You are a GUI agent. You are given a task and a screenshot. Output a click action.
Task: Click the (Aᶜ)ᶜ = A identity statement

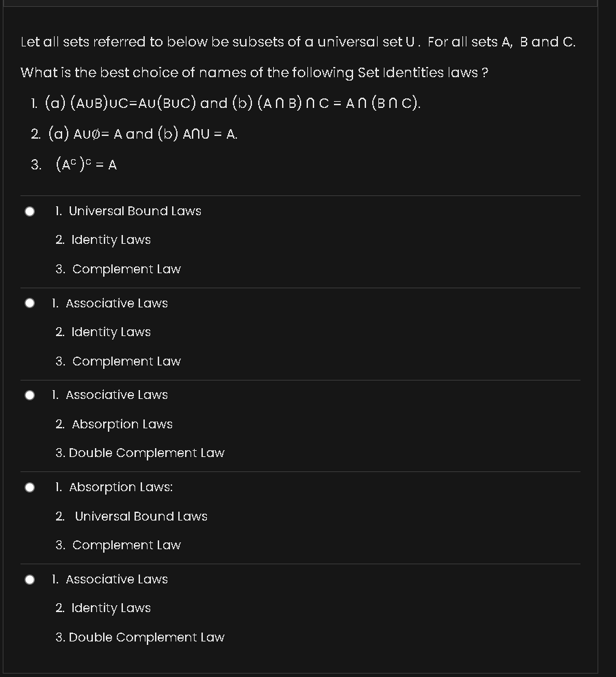point(85,165)
